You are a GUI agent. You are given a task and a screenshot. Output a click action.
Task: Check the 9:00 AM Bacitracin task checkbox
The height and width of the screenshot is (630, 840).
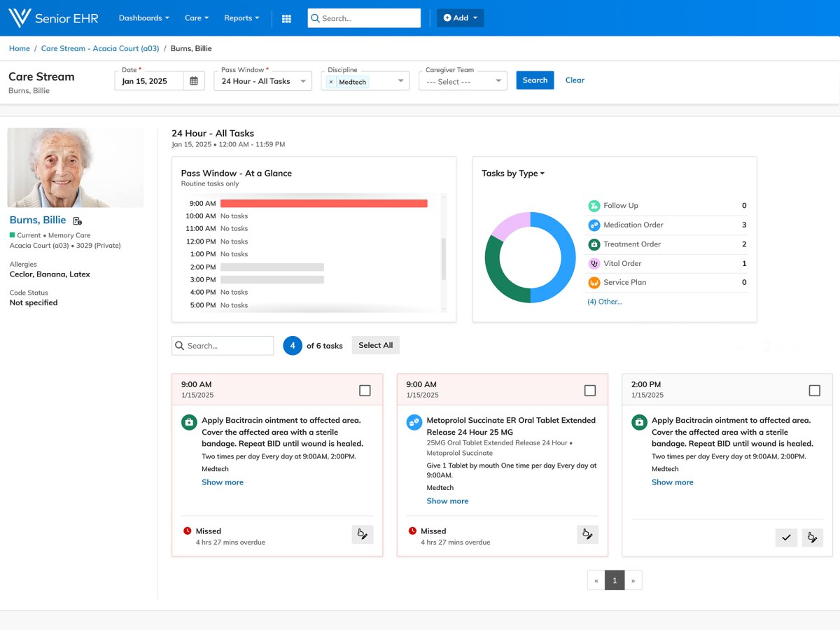coord(365,391)
